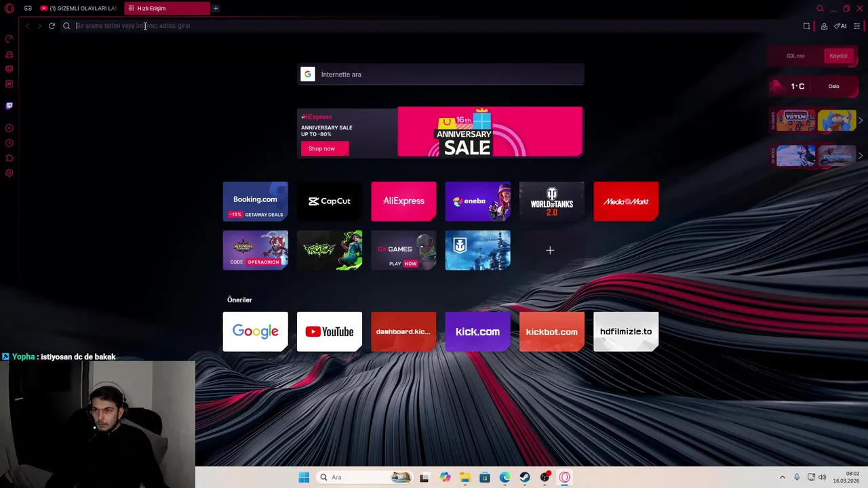Take a snapshot with capture icon

[x=806, y=26]
